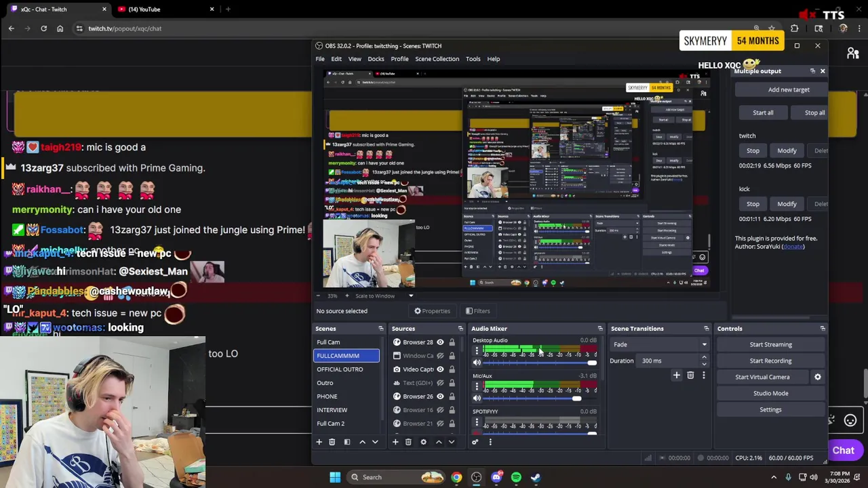The width and height of the screenshot is (868, 488).
Task: Open advanced audio properties gears icon
Action: coord(475,442)
